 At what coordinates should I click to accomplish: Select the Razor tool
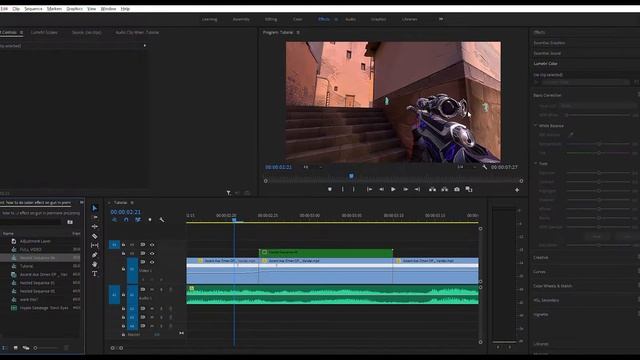click(95, 236)
